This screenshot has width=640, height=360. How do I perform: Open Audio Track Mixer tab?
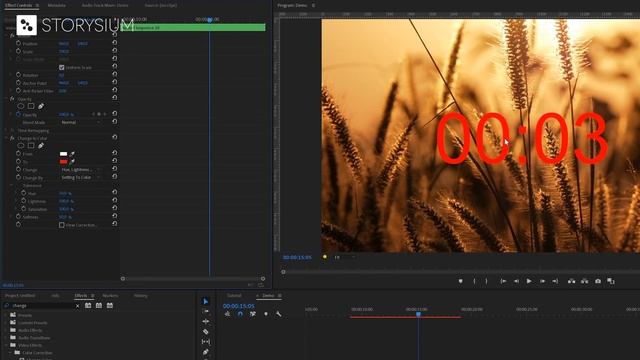tap(105, 5)
